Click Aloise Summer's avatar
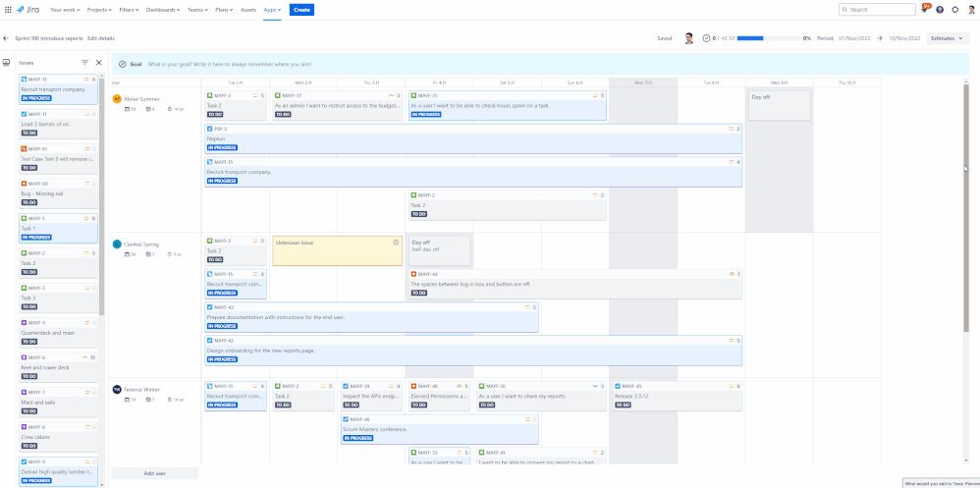This screenshot has height=488, width=980. [x=117, y=99]
